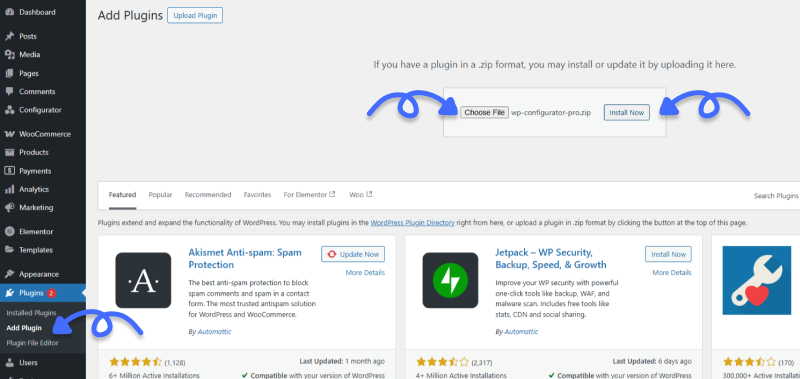
Task: Click the Plugins plug icon
Action: [9, 293]
